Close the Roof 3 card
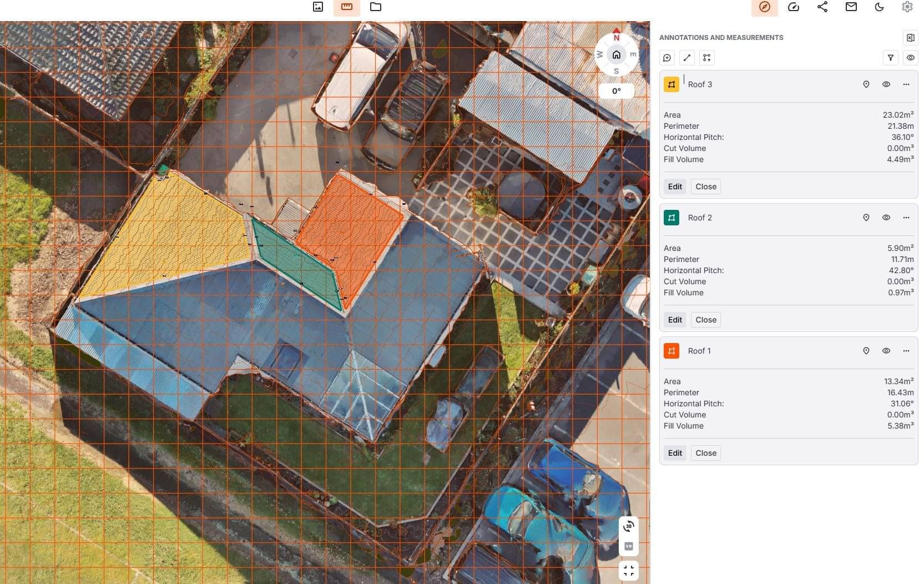The height and width of the screenshot is (584, 924). (706, 187)
